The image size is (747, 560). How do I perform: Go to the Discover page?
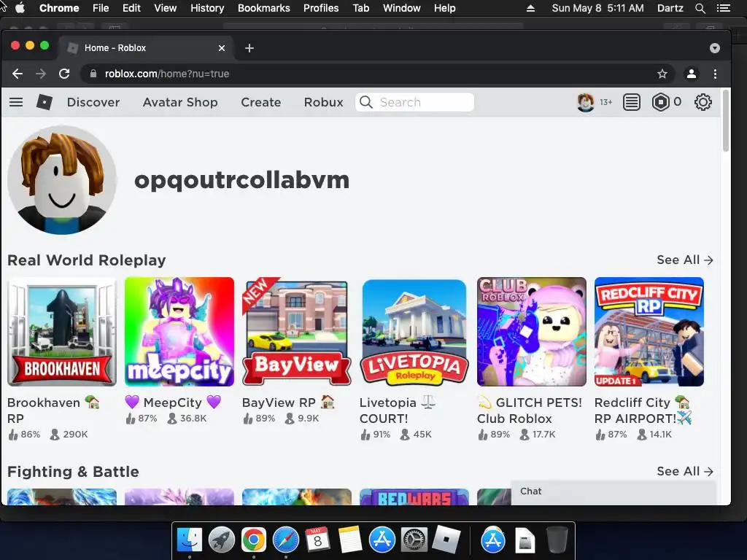tap(93, 102)
